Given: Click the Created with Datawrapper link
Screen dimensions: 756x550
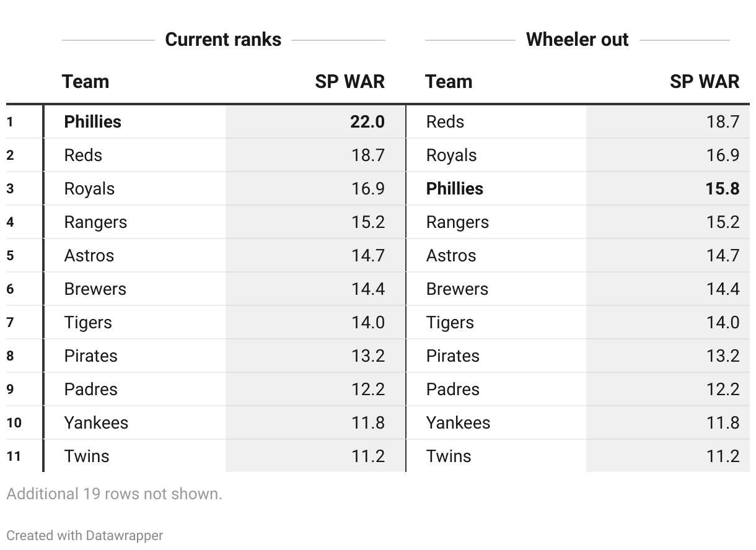Looking at the screenshot, I should click(x=85, y=535).
